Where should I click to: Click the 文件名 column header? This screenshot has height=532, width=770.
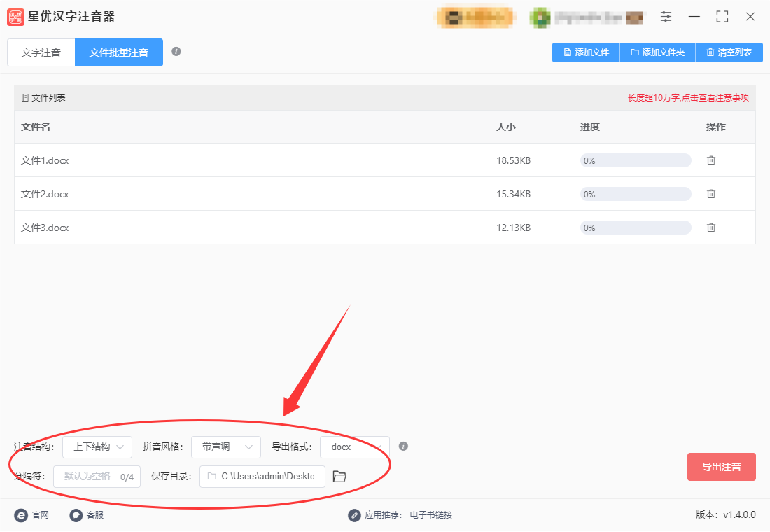(36, 127)
